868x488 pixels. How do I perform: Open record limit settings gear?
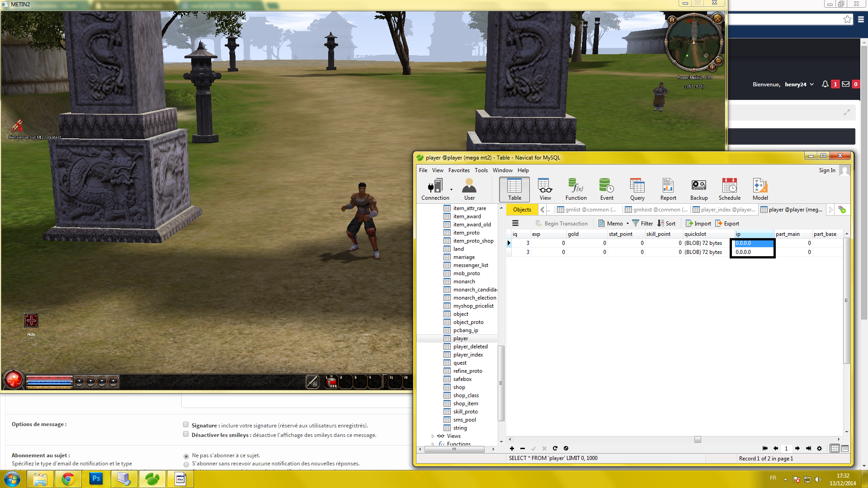coord(819,448)
